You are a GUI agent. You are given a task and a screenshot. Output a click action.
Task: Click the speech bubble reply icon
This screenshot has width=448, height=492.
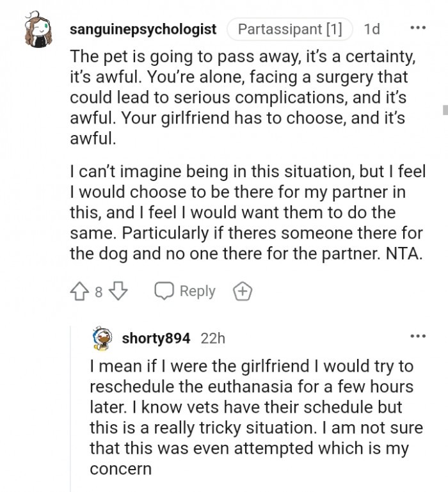pos(164,292)
